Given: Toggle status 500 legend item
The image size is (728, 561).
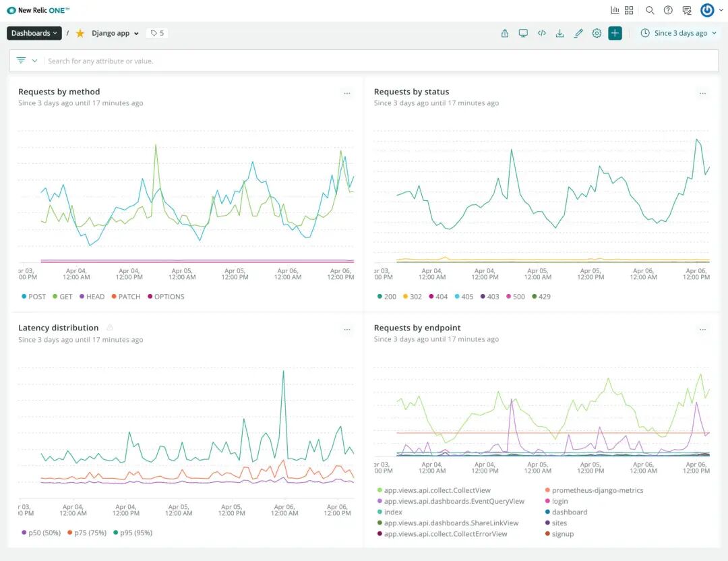Looking at the screenshot, I should click(516, 296).
